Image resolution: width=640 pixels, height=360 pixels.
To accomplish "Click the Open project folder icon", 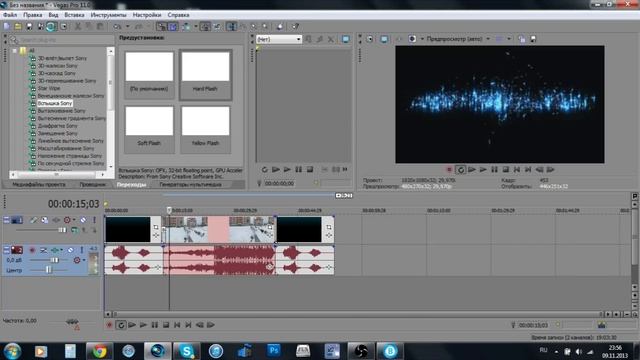I will (x=18, y=27).
